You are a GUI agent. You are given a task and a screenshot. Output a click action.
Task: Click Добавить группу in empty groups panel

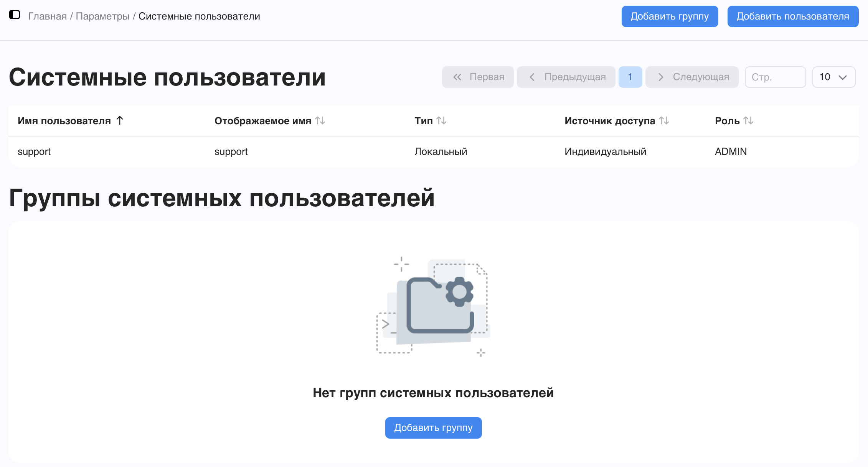coord(434,428)
